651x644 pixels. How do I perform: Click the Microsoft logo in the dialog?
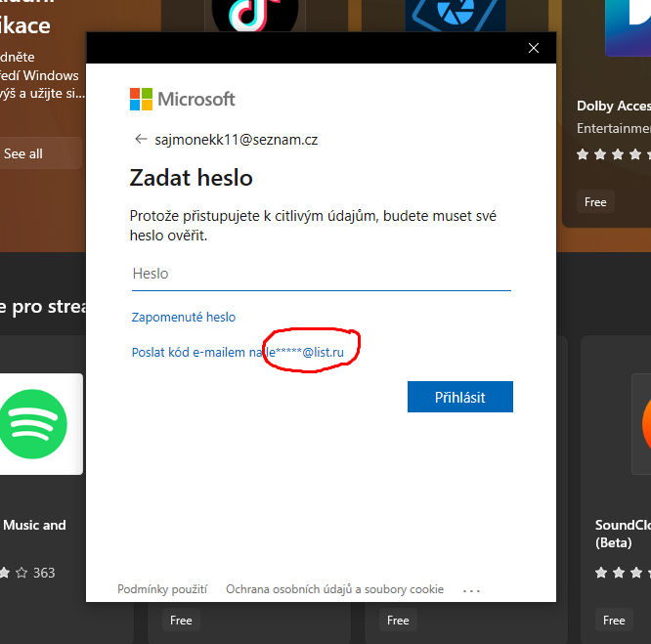[x=182, y=99]
